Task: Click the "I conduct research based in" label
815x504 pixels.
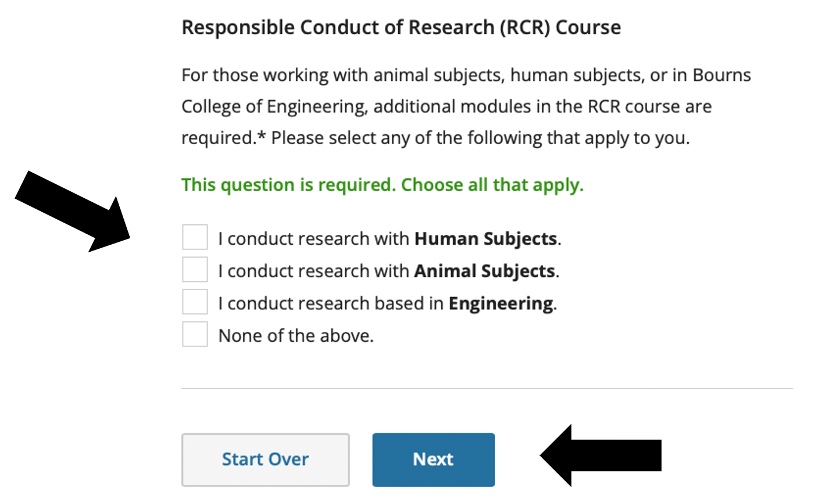Action: [331, 303]
